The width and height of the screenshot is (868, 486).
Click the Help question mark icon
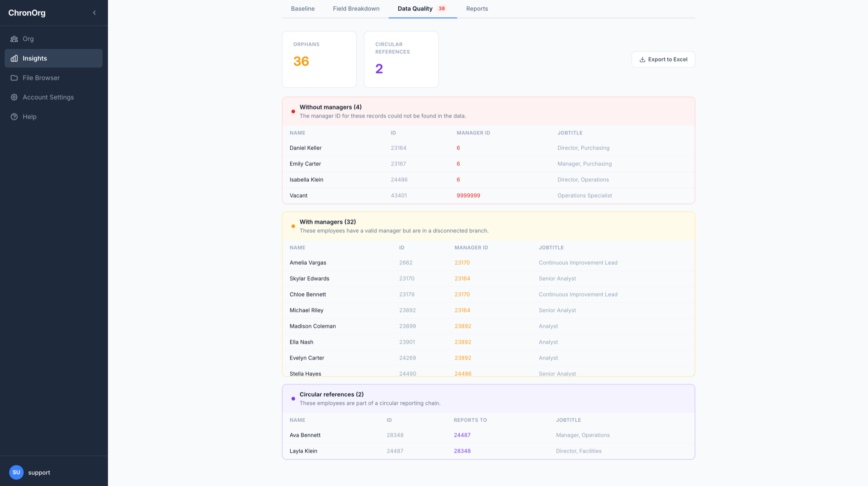tap(14, 117)
